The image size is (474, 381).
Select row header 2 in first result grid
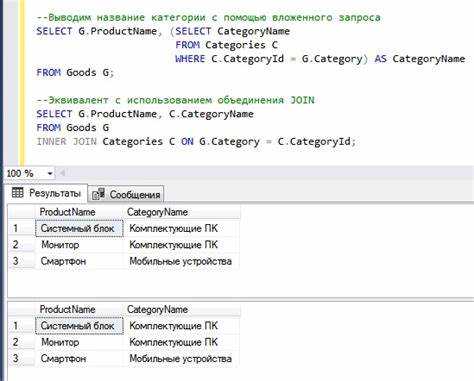[21, 245]
